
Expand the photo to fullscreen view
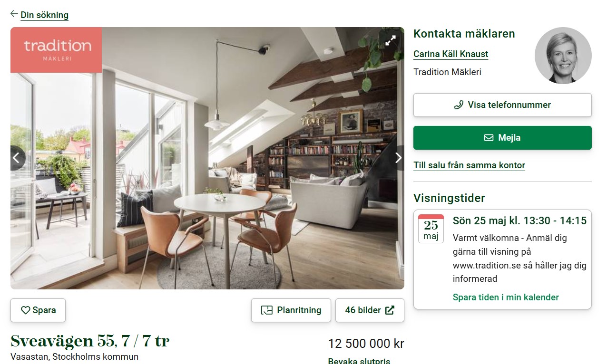click(x=391, y=41)
